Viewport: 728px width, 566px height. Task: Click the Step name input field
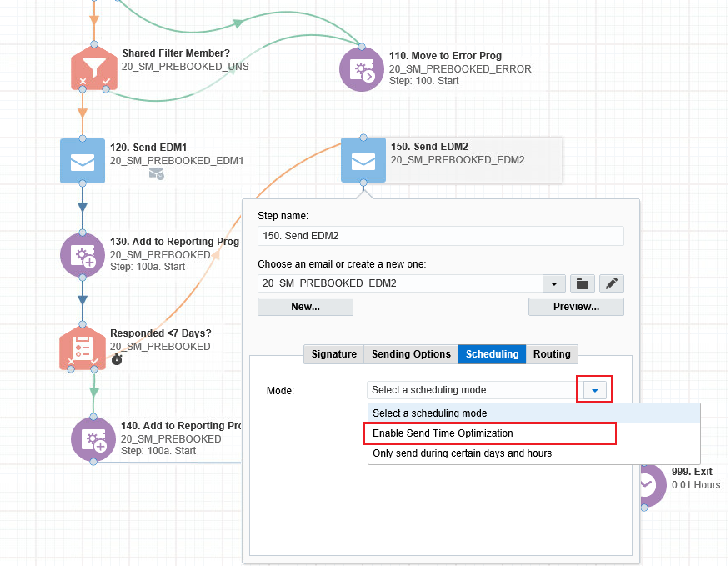click(x=441, y=236)
